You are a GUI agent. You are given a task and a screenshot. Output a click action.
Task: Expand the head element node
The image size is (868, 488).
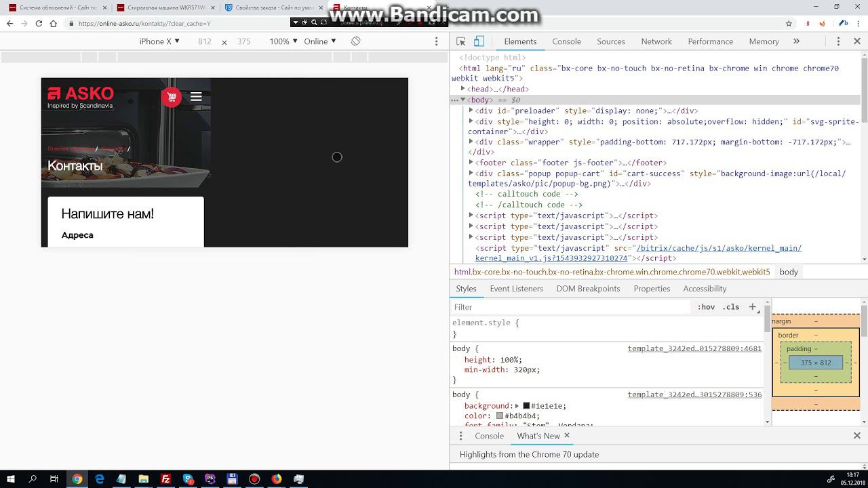click(x=463, y=89)
